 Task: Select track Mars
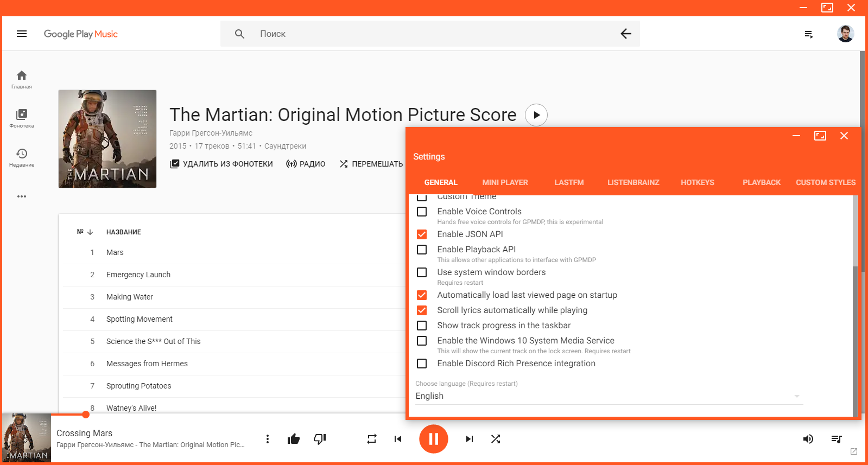coord(115,252)
